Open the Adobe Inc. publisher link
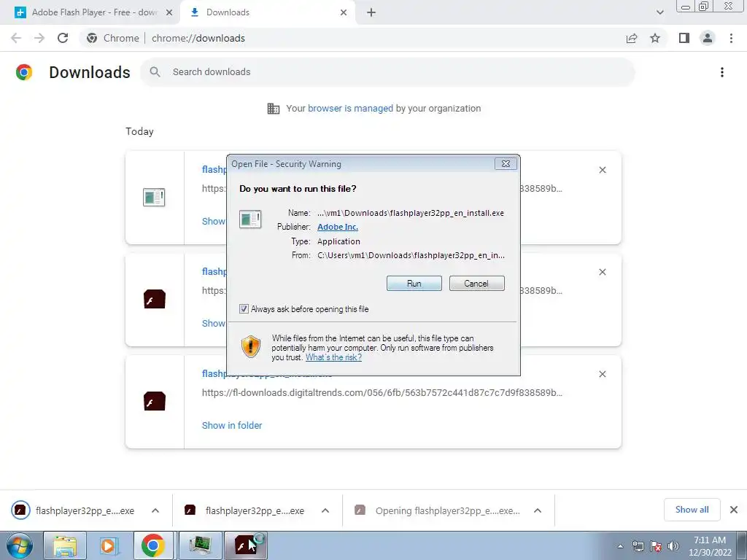Viewport: 747px width, 560px height. 338,227
